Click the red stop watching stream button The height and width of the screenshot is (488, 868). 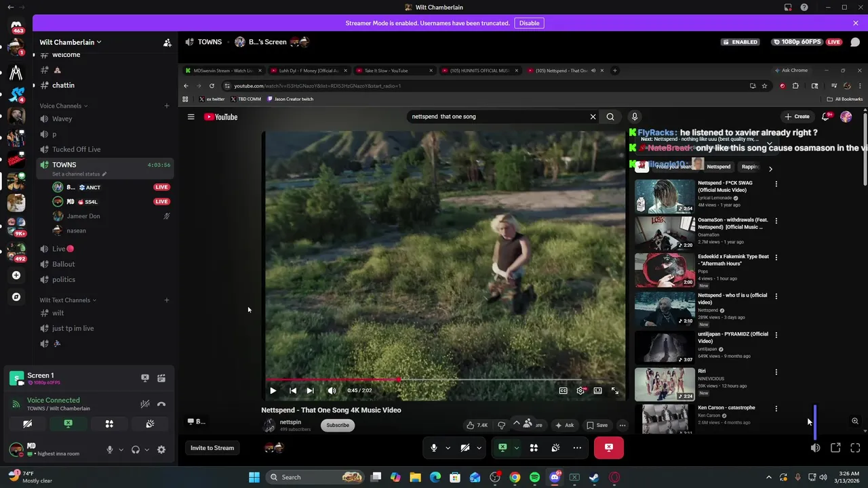point(609,447)
